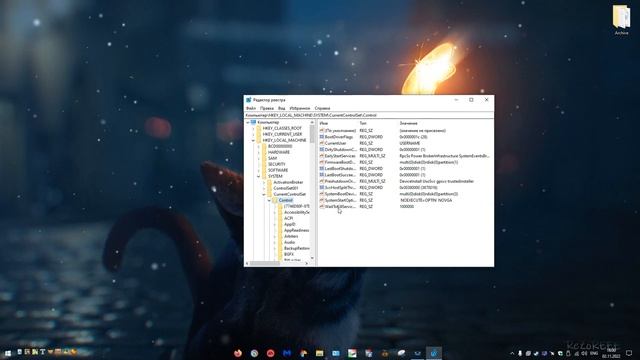Image resolution: width=640 pixels, height=360 pixels.
Task: Open the Malwarebytes taskbar icon
Action: 287,353
